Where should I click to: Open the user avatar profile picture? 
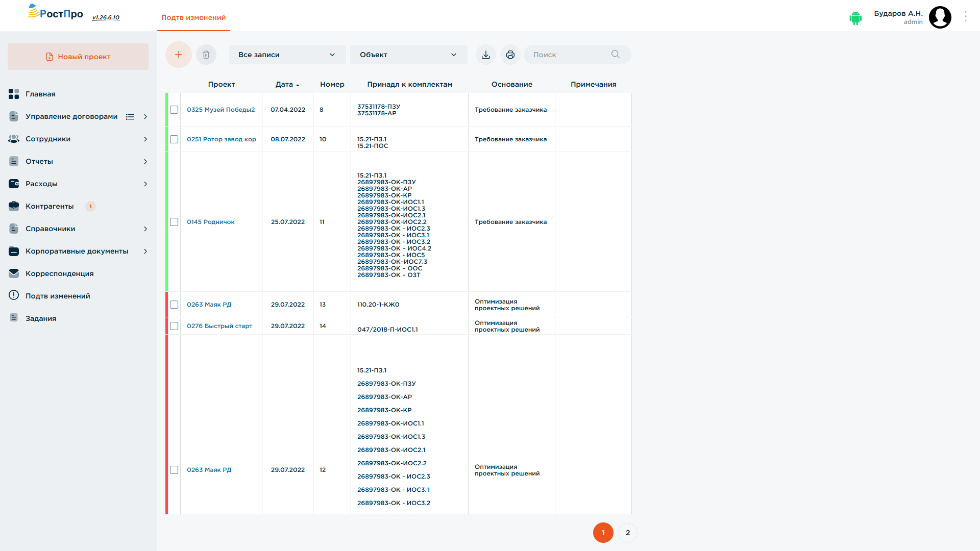click(940, 17)
